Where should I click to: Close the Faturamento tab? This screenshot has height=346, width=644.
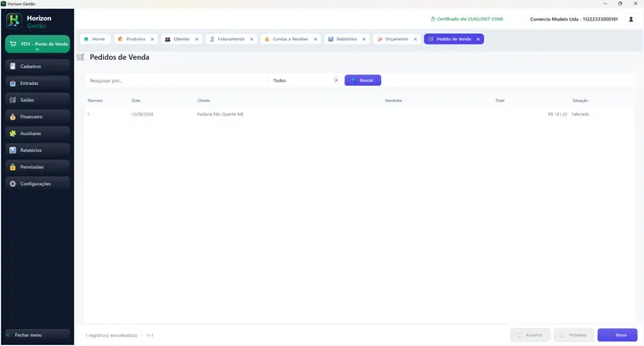pyautogui.click(x=251, y=39)
